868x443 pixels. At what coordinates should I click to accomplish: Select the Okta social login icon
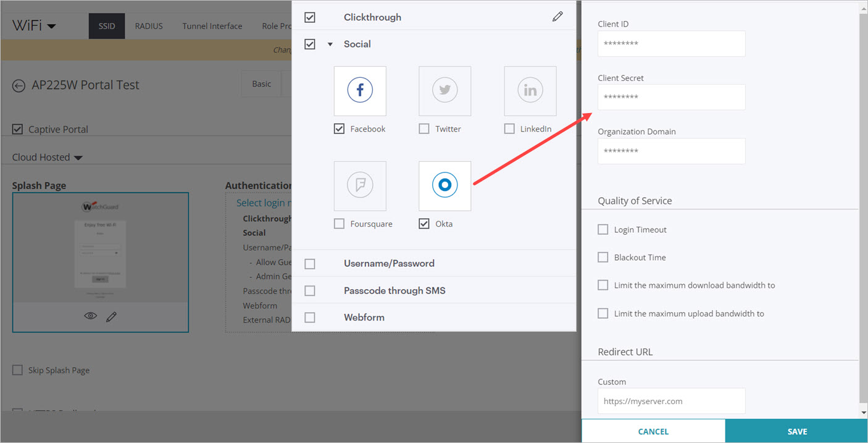tap(444, 185)
